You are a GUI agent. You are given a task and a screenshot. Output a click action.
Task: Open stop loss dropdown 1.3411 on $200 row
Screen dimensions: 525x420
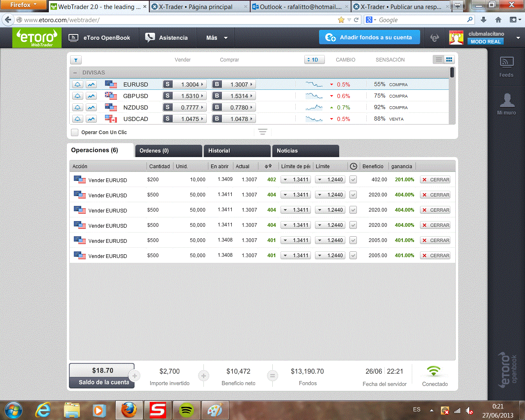(x=296, y=180)
